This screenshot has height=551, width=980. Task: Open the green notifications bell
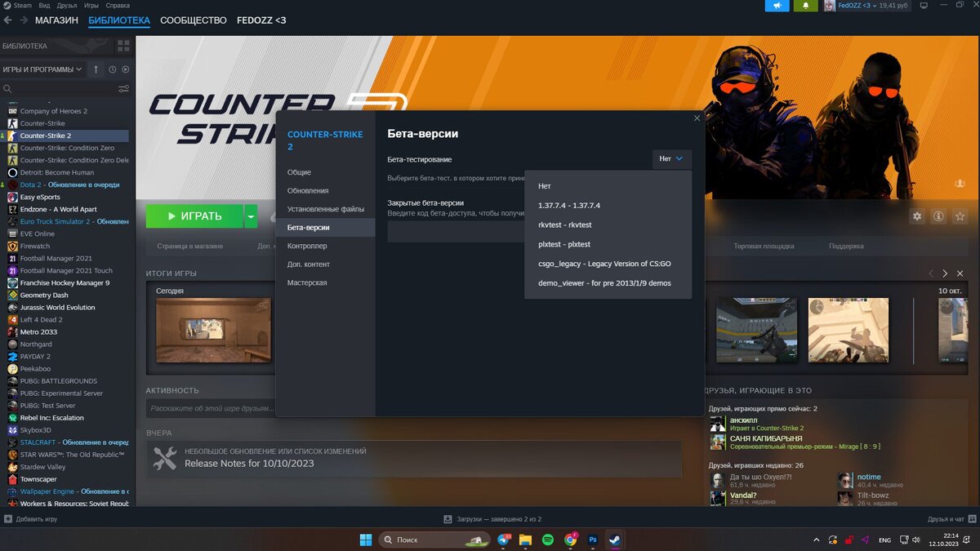(805, 6)
